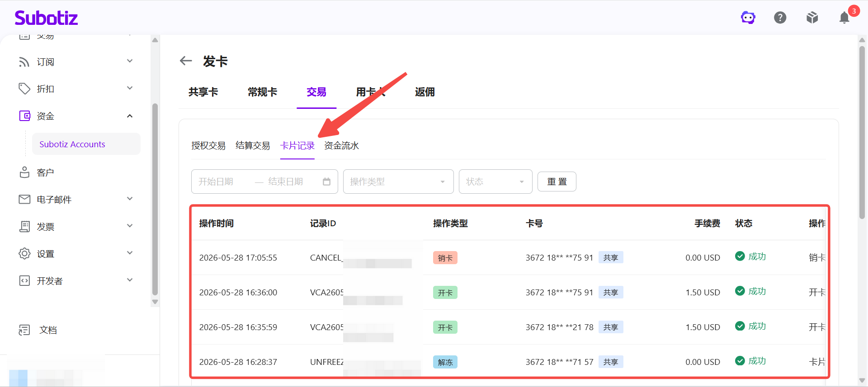The image size is (868, 387).
Task: Click the 记录ID column header
Action: coord(323,223)
